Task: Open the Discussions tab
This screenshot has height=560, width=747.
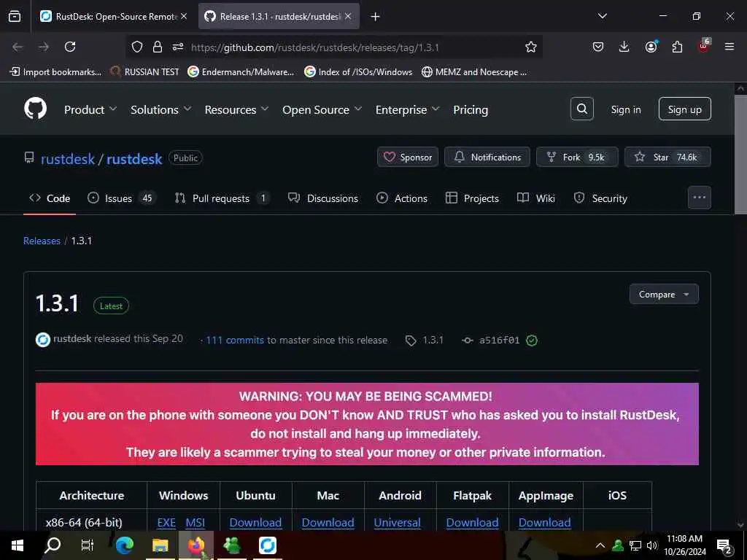Action: tap(323, 198)
